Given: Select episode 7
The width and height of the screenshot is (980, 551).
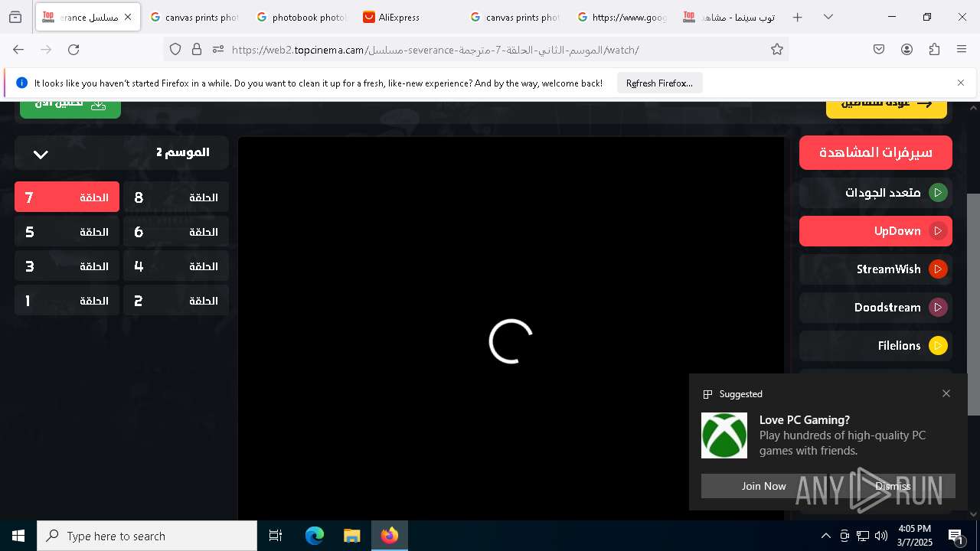Looking at the screenshot, I should click(67, 197).
